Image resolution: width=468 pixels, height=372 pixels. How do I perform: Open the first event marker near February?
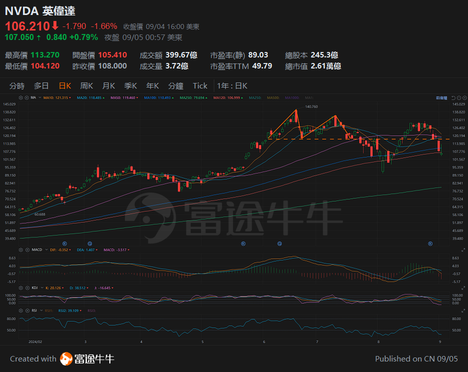(65, 244)
